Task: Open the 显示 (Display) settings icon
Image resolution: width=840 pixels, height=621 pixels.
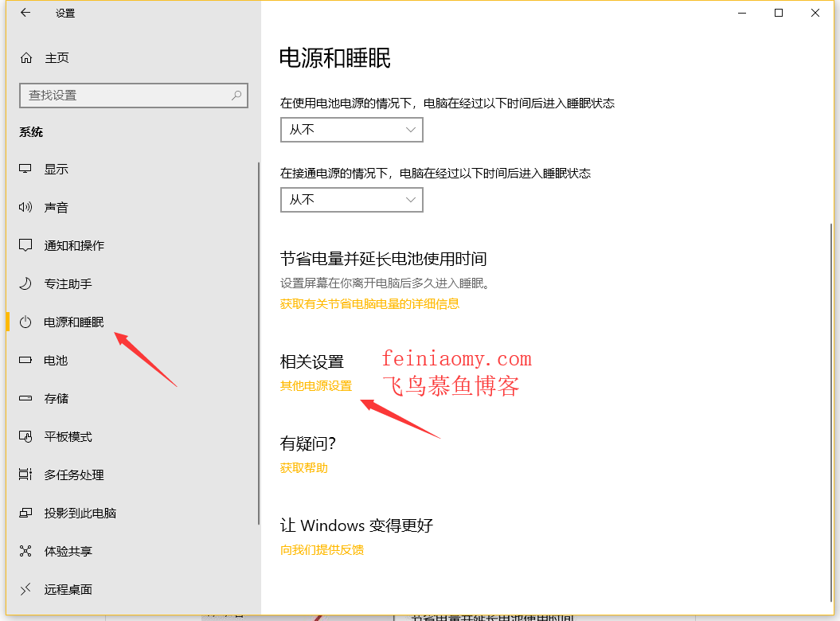Action: point(25,169)
